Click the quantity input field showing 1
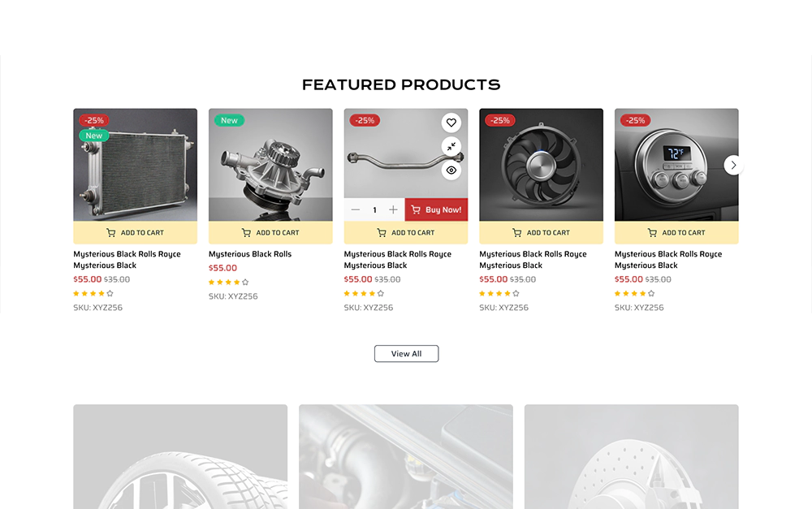Screen dimensions: 812x509 [374, 209]
